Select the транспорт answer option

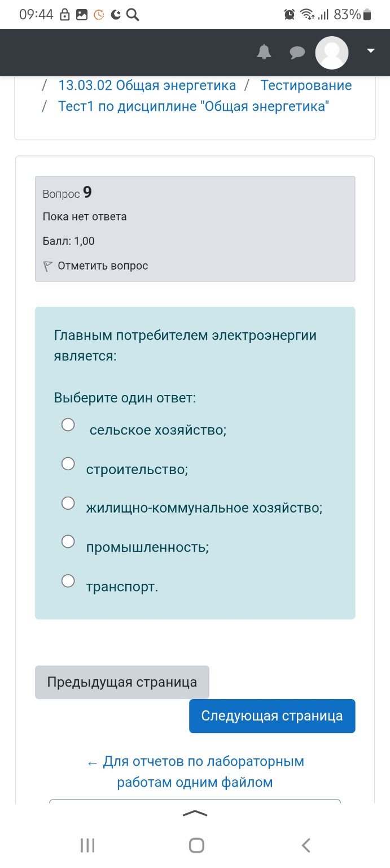[68, 580]
